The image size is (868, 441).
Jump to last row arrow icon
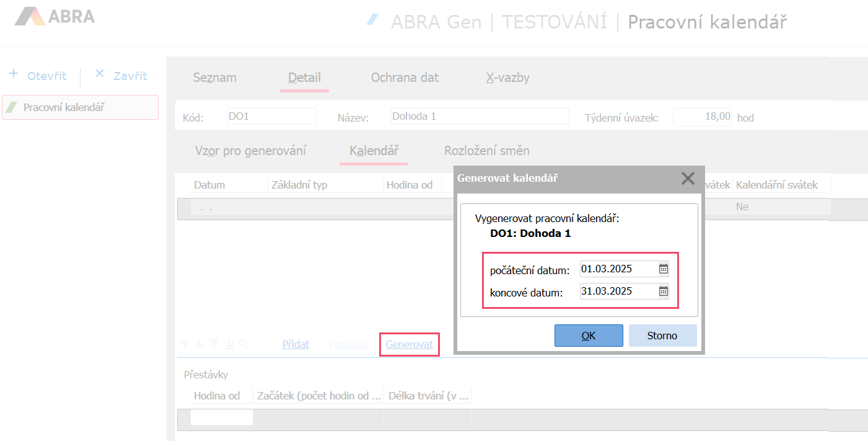[229, 344]
